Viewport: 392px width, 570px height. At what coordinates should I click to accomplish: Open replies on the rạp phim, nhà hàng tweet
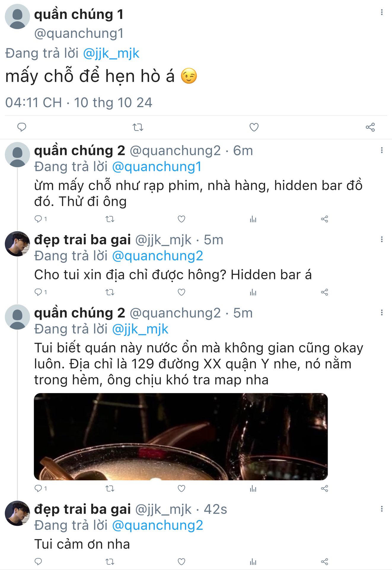41,219
